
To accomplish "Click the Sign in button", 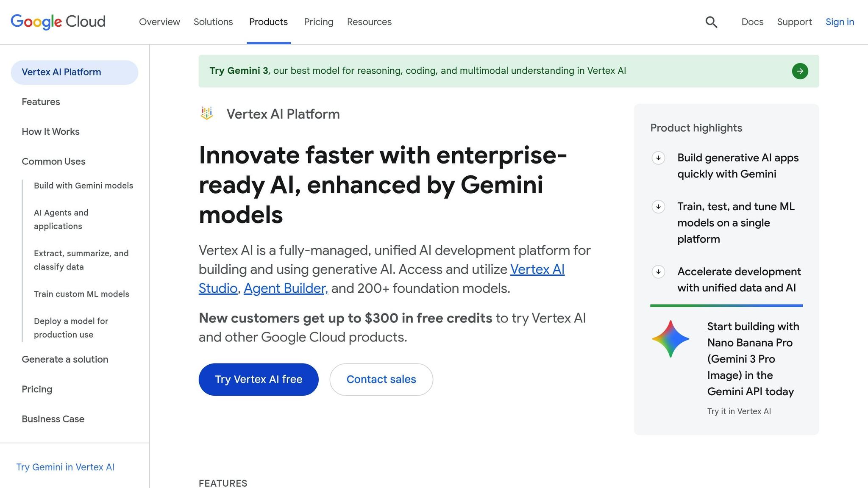I will click(840, 22).
